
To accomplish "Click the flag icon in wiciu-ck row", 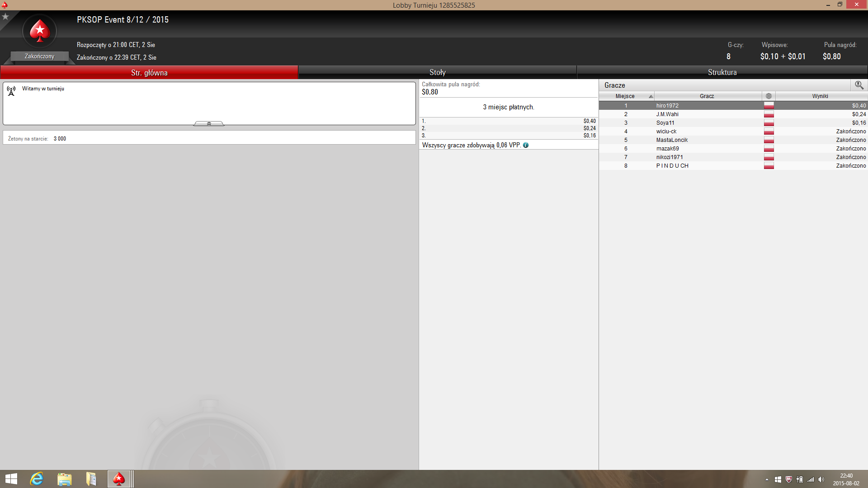I will pos(769,131).
